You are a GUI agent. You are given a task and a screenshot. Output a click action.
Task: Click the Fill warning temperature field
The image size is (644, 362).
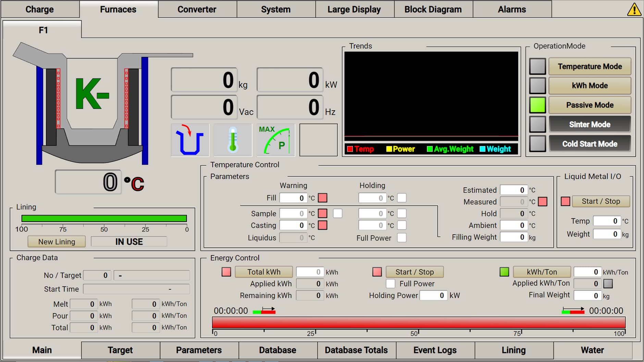293,198
